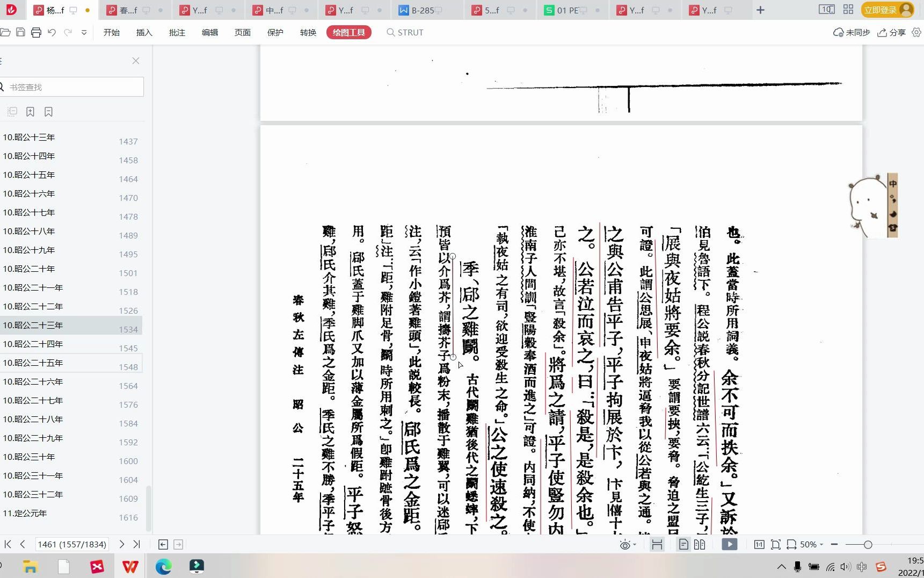This screenshot has height=578, width=924.
Task: Open the window count 10 icon
Action: pos(827,10)
